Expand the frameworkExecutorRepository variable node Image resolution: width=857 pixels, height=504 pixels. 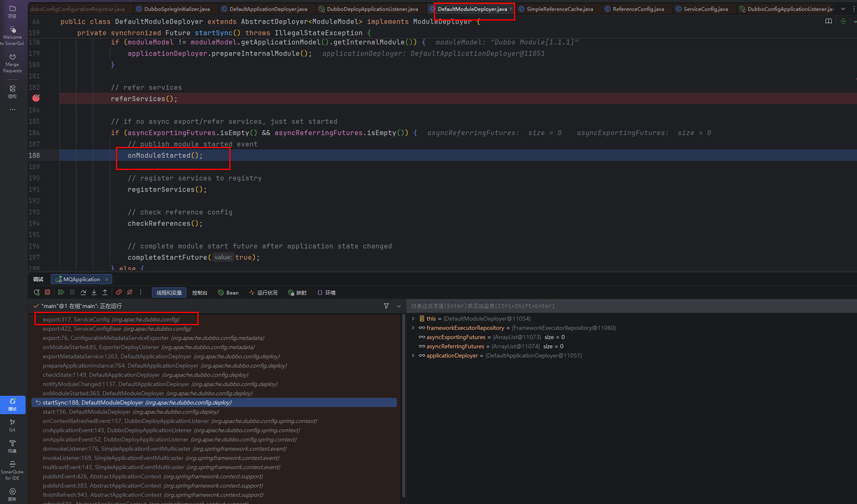click(413, 328)
